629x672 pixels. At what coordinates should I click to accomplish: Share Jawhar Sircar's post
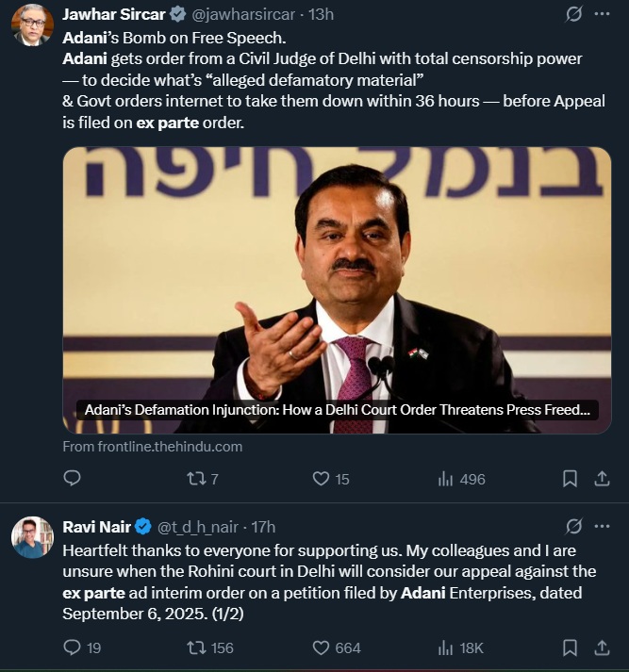[602, 479]
